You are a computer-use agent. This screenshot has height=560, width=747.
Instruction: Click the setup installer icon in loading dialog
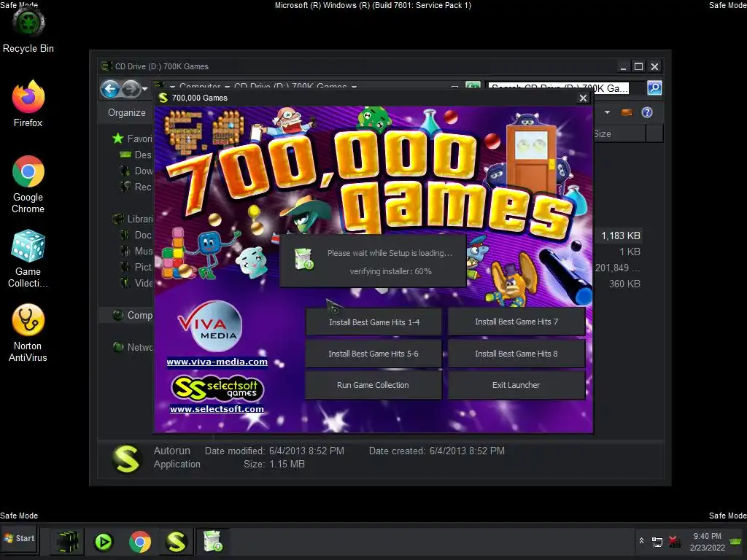(x=303, y=259)
